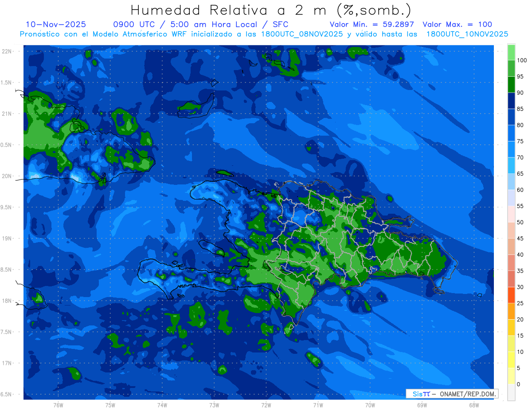Pick the legend swatch between 70 and 75
532x411 pixels.
(x=511, y=149)
